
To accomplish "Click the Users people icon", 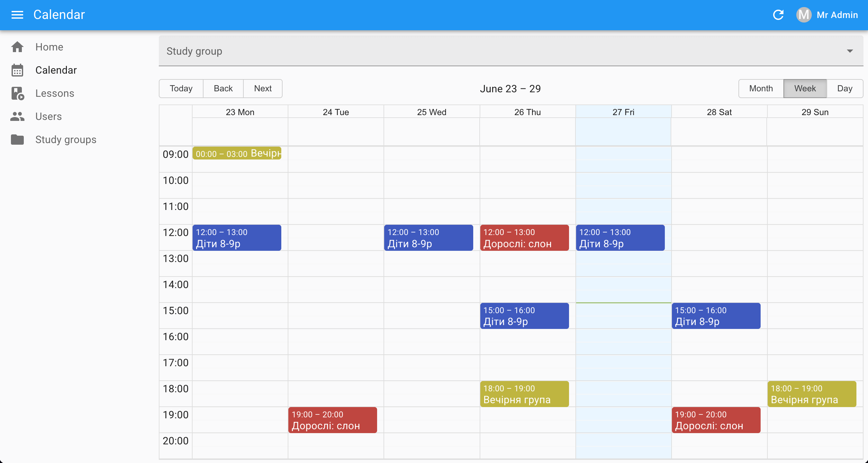I will pos(17,117).
